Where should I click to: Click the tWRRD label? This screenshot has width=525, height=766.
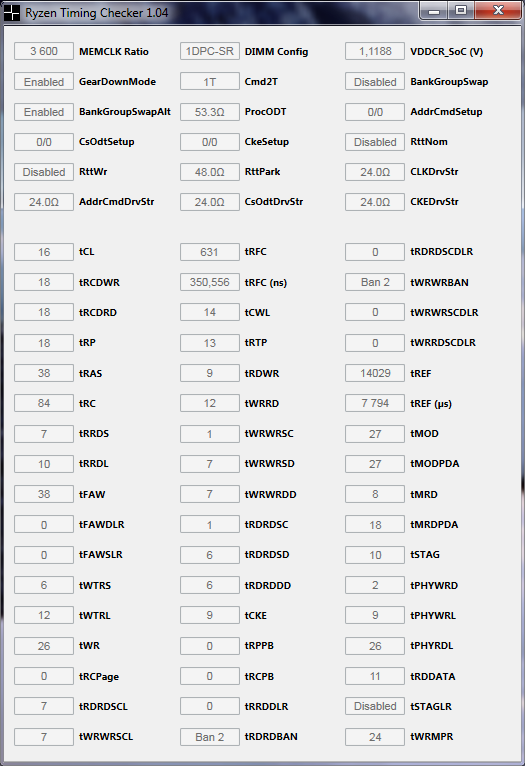click(x=262, y=403)
